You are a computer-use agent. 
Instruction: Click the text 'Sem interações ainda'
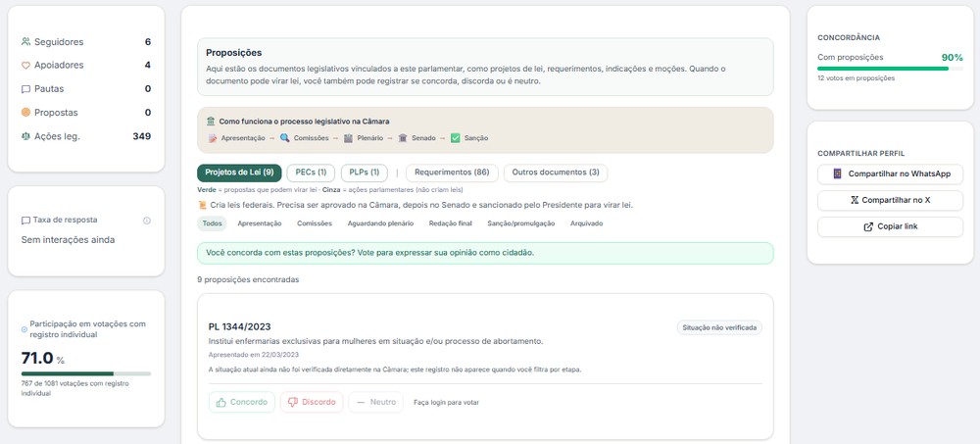69,240
